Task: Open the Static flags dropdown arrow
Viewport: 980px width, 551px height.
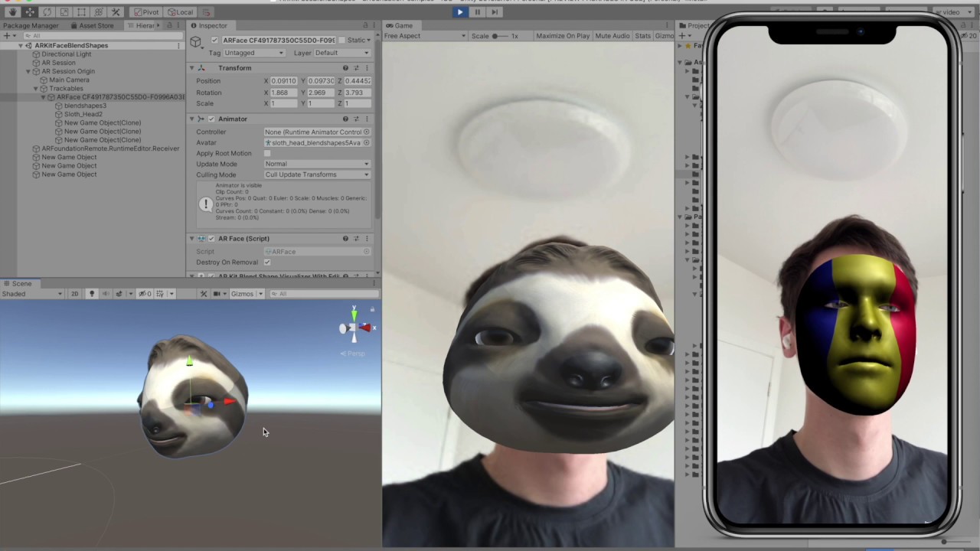Action: pos(370,40)
